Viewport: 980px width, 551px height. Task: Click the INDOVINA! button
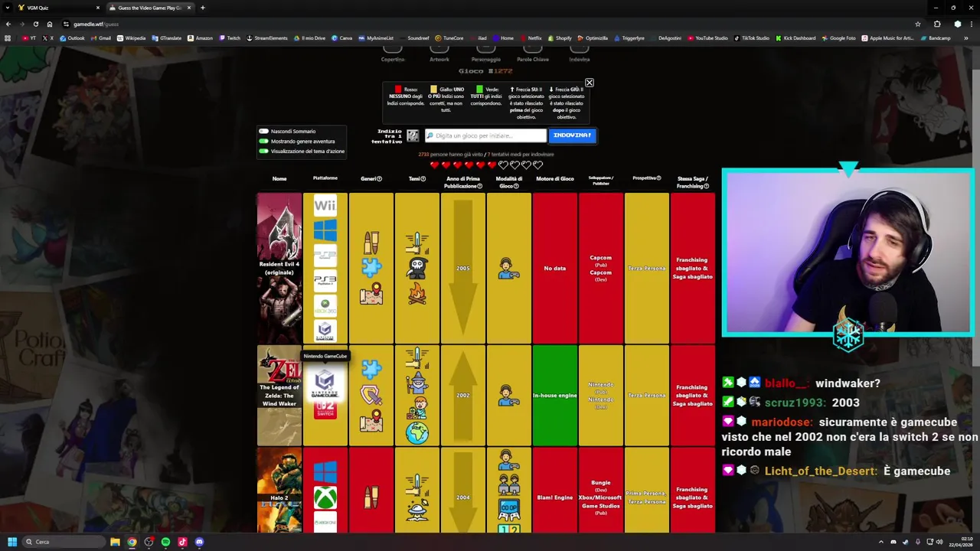572,135
